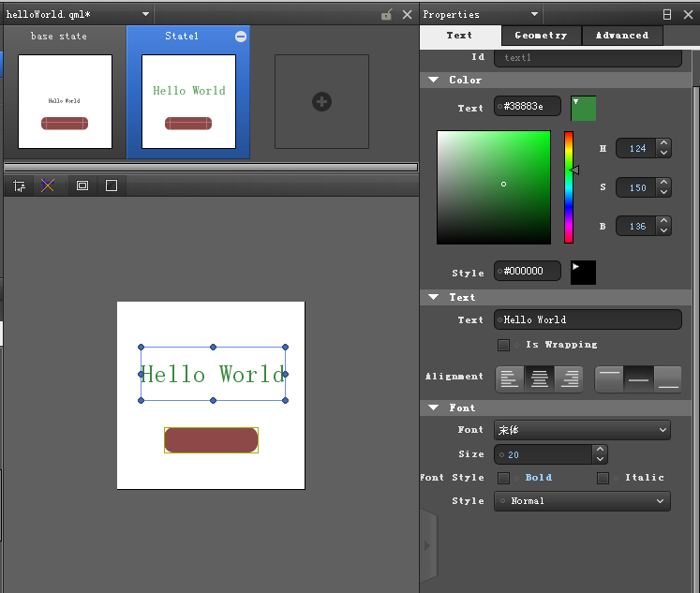700x593 pixels.
Task: Click the rainbow hue slider bar
Action: (x=569, y=187)
